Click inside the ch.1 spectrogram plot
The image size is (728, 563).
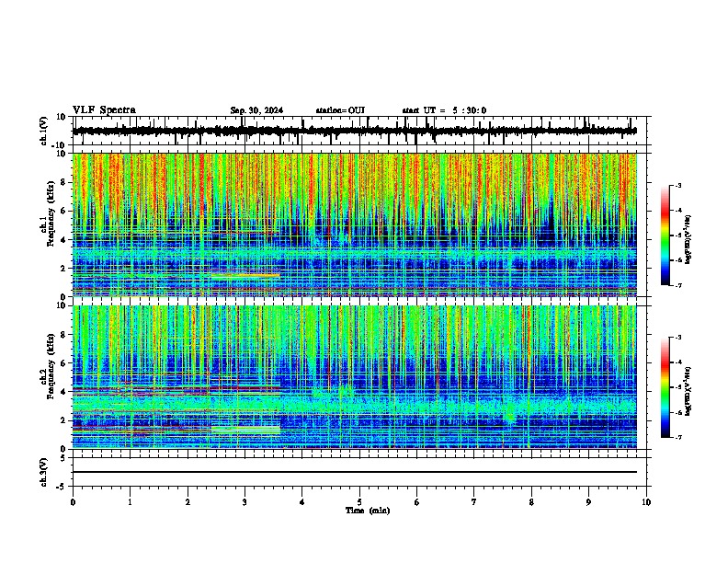(354, 224)
